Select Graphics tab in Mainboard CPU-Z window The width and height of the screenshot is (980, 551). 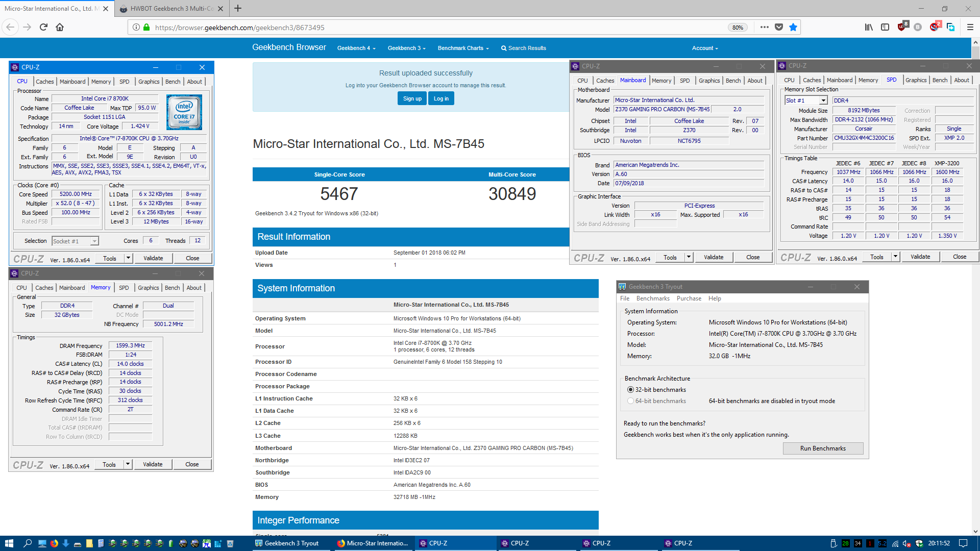pos(709,81)
